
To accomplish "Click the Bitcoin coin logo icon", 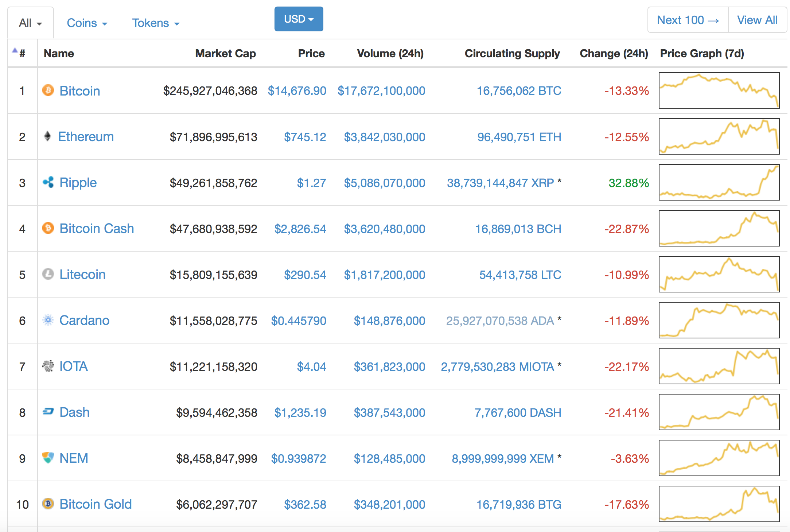I will (x=48, y=90).
